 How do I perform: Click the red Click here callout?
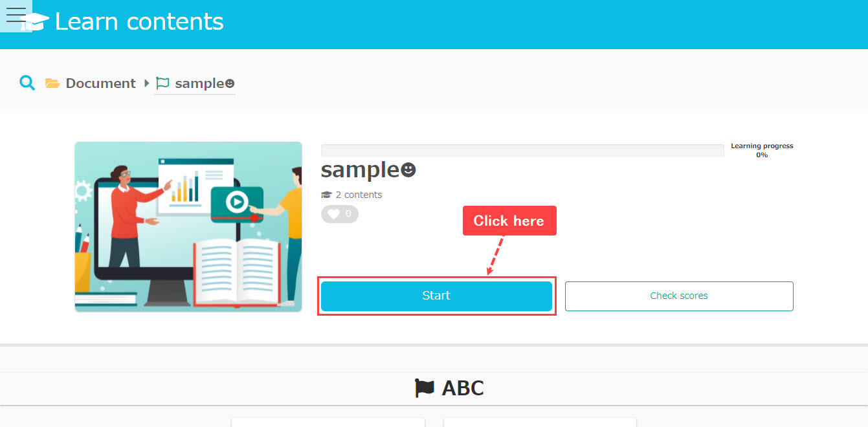coord(509,221)
